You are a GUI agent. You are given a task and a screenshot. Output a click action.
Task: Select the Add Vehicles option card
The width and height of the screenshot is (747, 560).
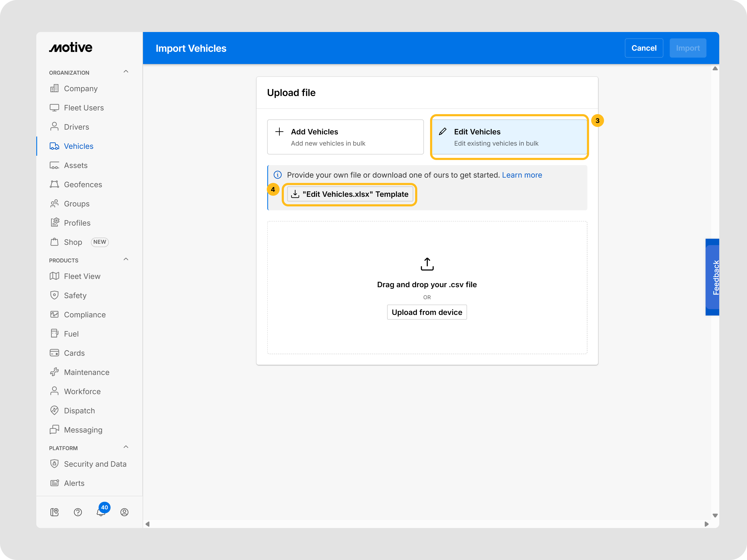(x=345, y=137)
